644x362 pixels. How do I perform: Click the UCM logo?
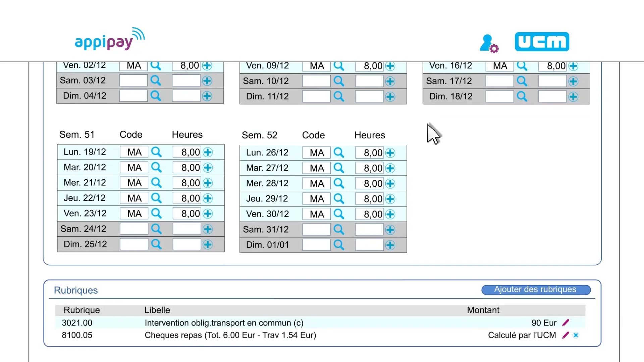point(542,42)
